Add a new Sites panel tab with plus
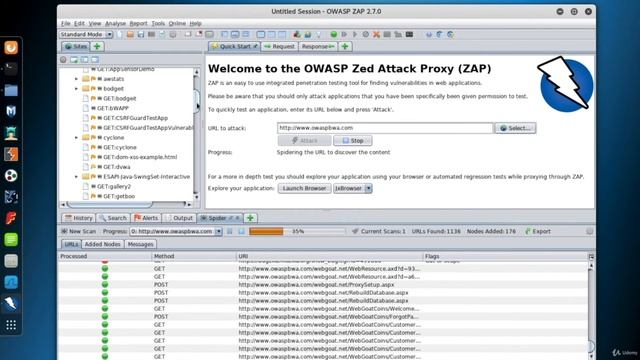The height and width of the screenshot is (360, 640). point(97,47)
